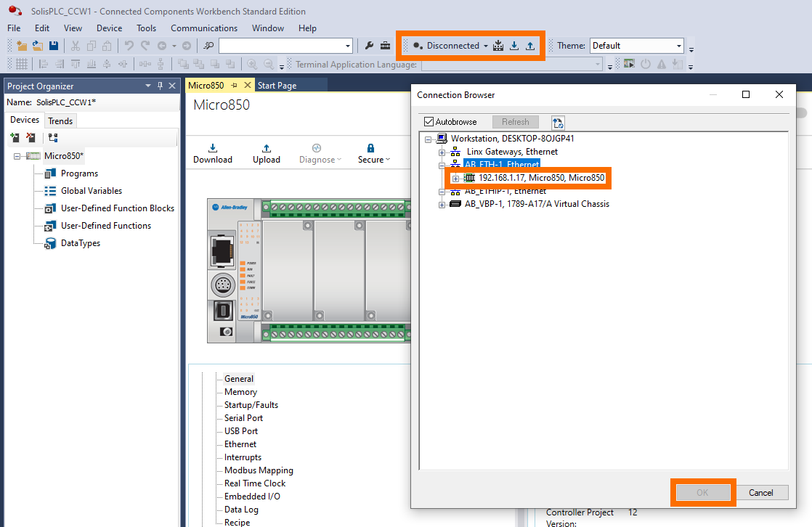Select the Ethernet settings item
The height and width of the screenshot is (527, 812).
tap(240, 444)
